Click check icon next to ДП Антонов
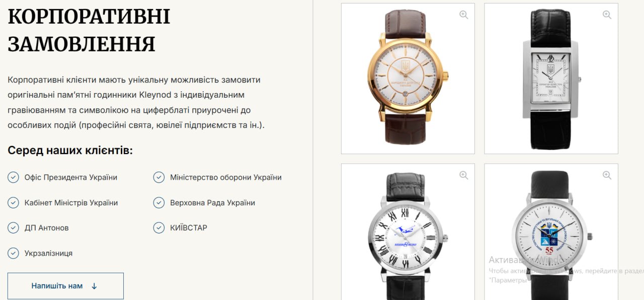Viewport: 644px width, 300px height. (x=14, y=228)
